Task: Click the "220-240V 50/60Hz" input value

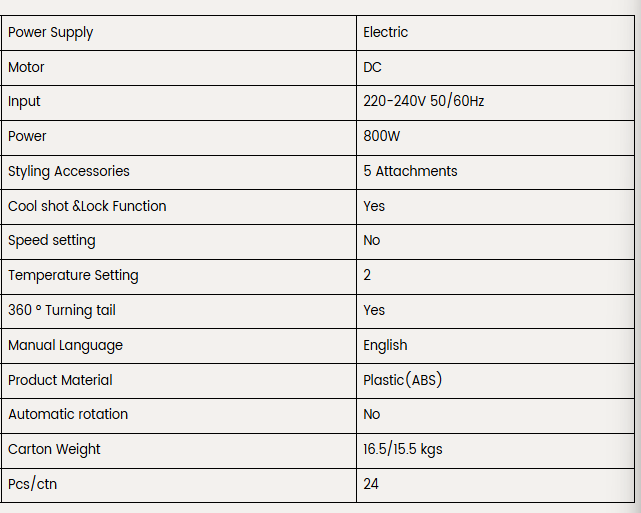Action: pos(424,101)
